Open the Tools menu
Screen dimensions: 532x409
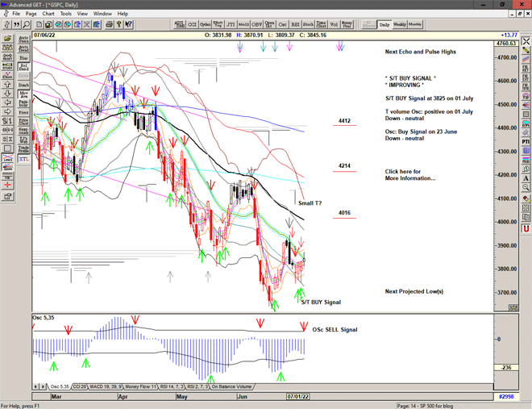coord(66,14)
